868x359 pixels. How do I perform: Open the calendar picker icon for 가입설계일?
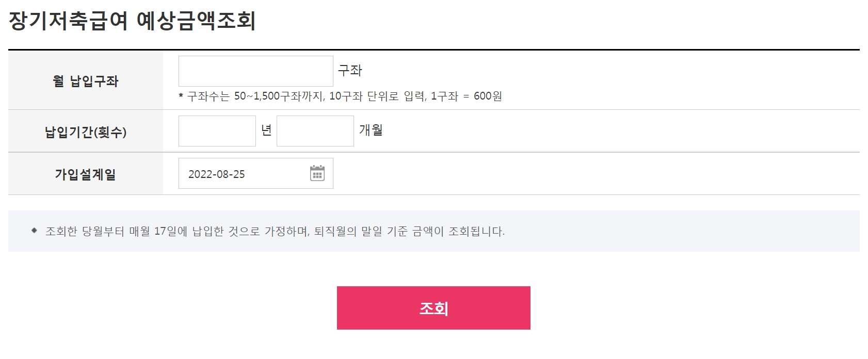pyautogui.click(x=317, y=173)
